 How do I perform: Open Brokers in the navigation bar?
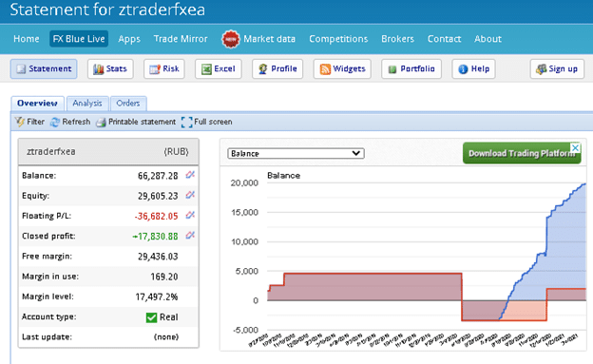pyautogui.click(x=397, y=39)
